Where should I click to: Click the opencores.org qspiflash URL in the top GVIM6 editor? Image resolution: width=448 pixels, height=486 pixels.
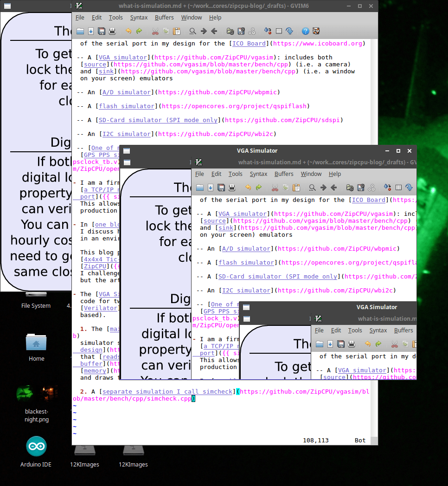234,106
